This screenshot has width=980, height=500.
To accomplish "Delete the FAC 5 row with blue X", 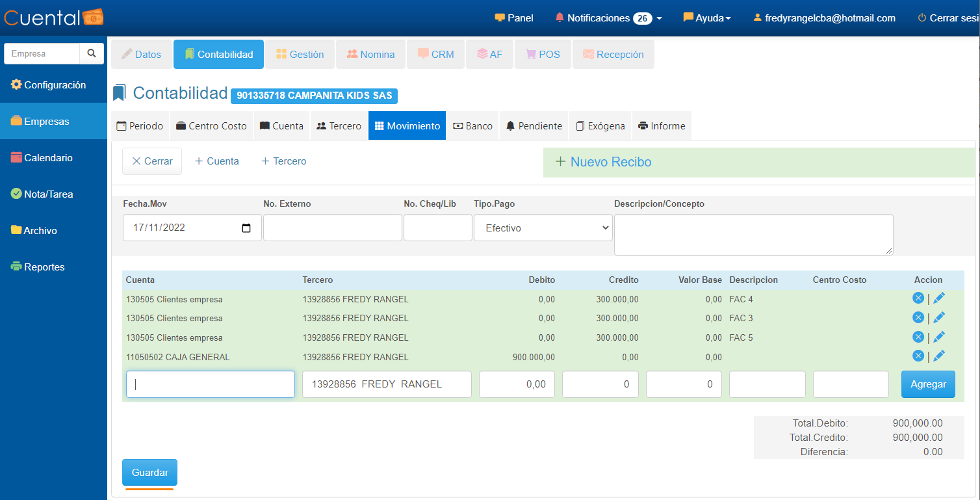I will pyautogui.click(x=918, y=337).
